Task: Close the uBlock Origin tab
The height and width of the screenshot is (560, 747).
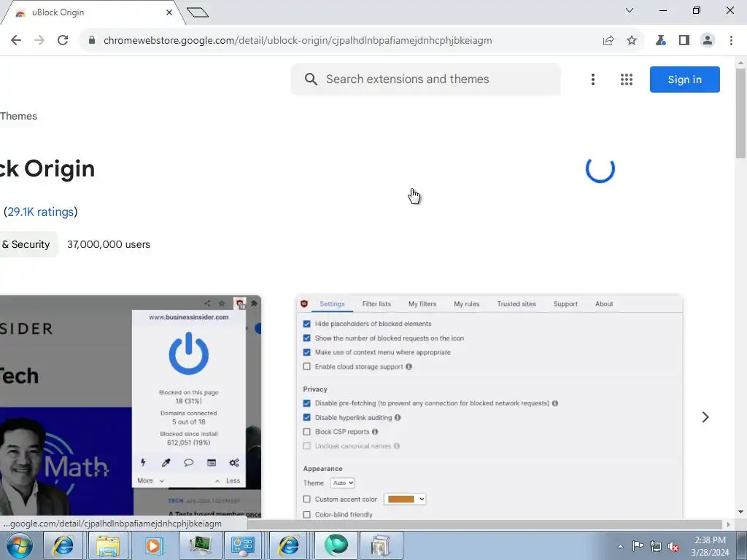Action: pyautogui.click(x=169, y=12)
